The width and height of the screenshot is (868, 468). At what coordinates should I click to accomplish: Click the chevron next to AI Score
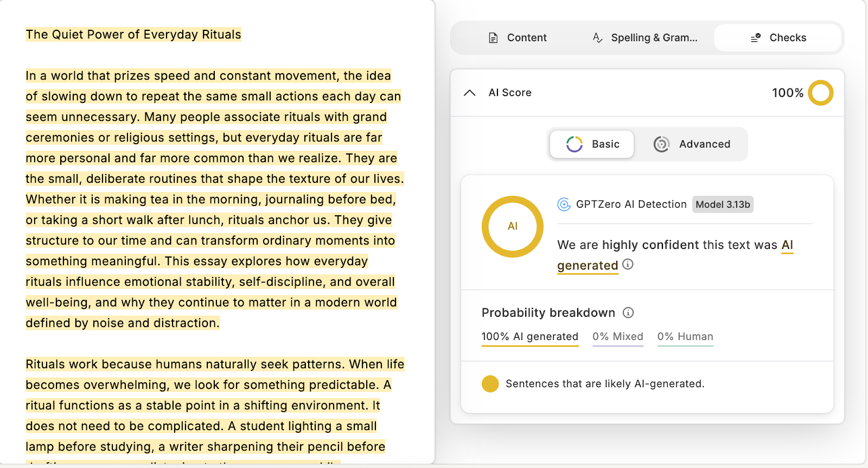click(x=470, y=93)
